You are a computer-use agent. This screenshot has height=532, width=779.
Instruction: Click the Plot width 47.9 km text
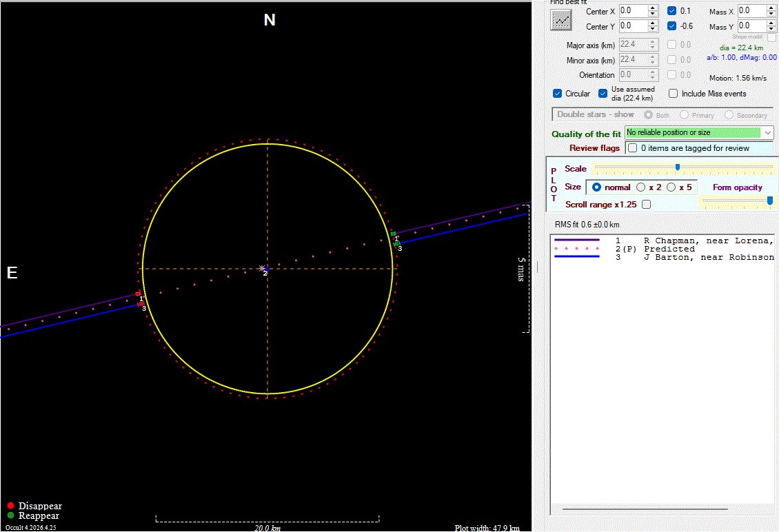tap(487, 528)
